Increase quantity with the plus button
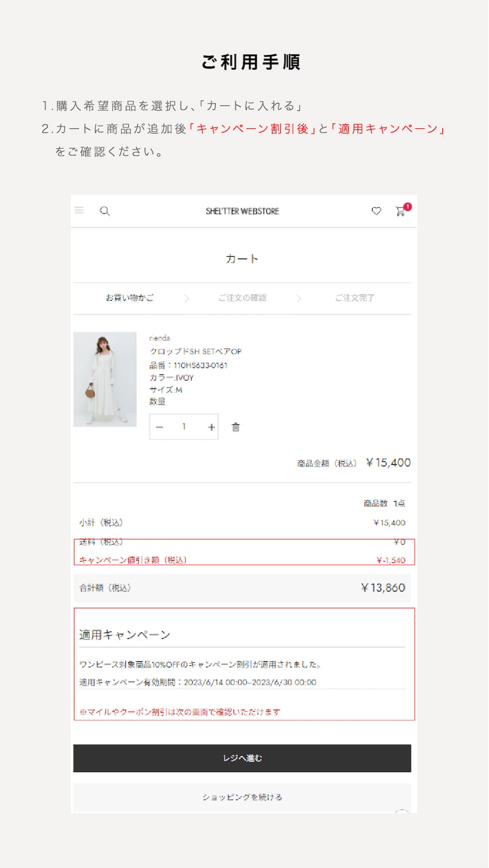489x868 pixels. coord(212,427)
